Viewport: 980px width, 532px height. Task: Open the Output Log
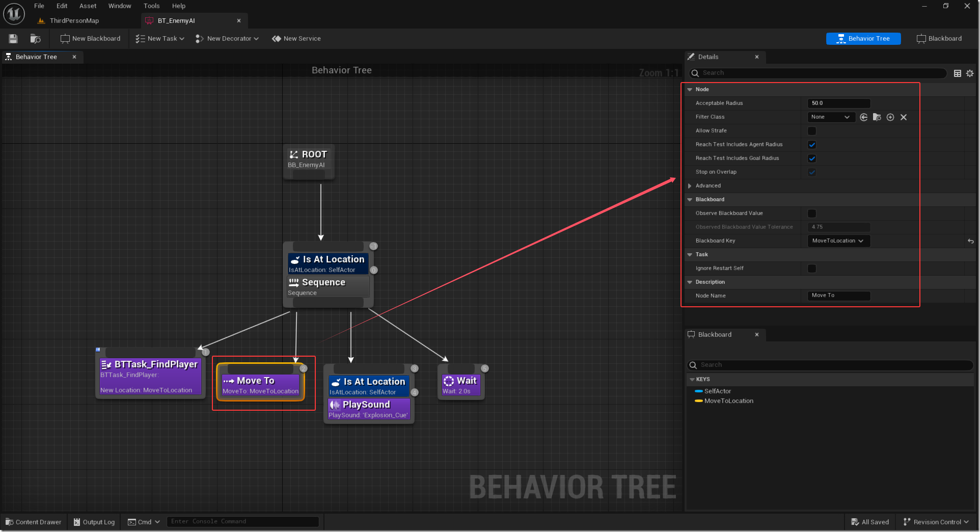(x=94, y=522)
